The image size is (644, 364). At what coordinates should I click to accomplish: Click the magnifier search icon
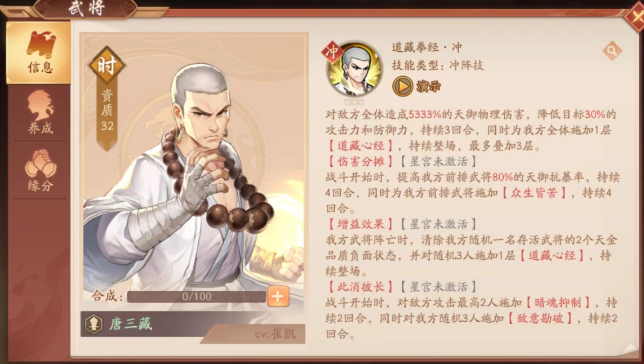(612, 51)
